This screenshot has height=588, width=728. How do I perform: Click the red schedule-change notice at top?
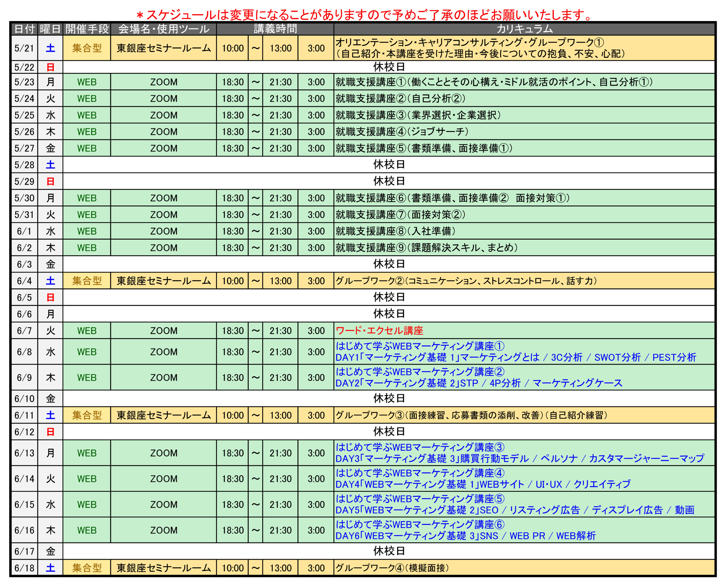tap(364, 15)
